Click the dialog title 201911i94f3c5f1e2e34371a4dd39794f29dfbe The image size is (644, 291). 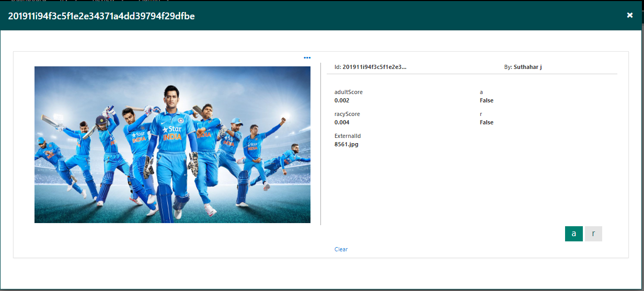(x=101, y=16)
